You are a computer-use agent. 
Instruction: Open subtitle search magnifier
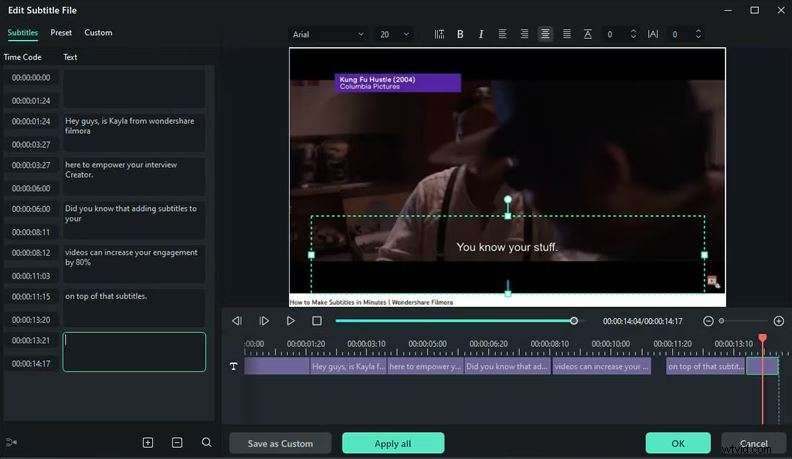click(x=206, y=442)
